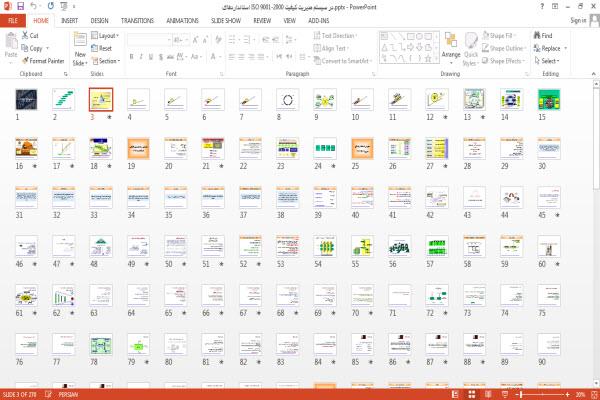Click the Cut scissors icon

pos(25,35)
